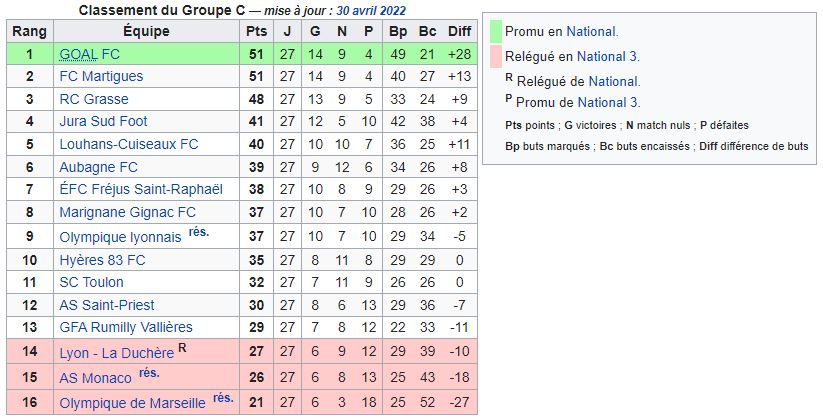Click the Olympique lyonnais link
The image size is (823, 420).
(x=120, y=237)
